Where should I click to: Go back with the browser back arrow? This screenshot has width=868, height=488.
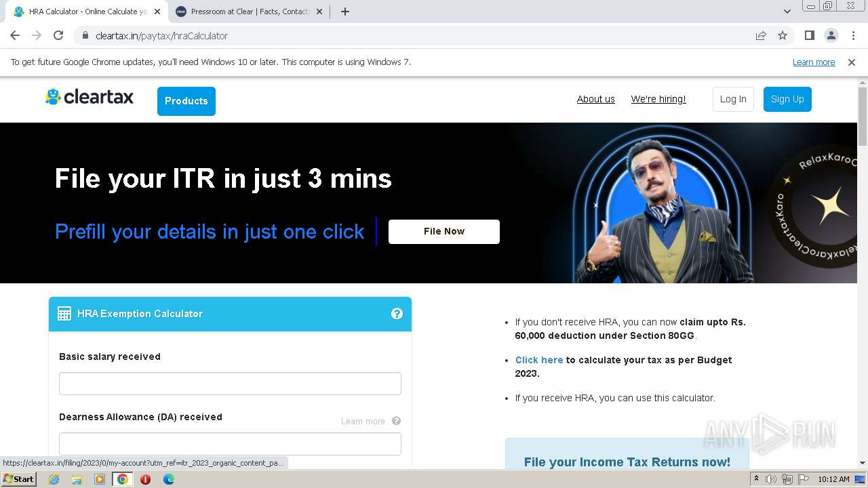point(15,35)
